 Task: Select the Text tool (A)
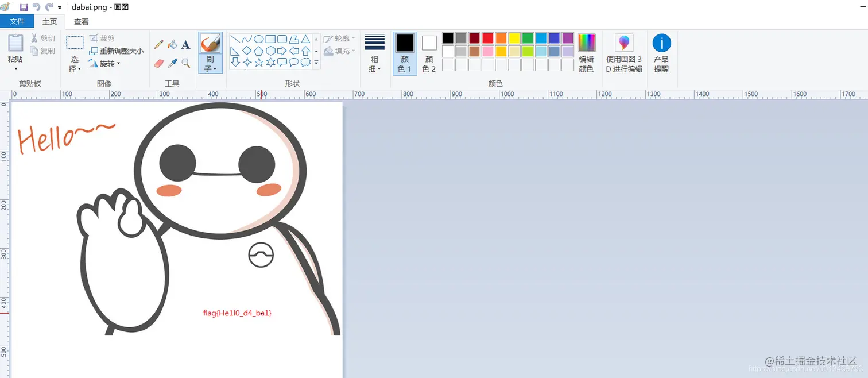point(185,44)
